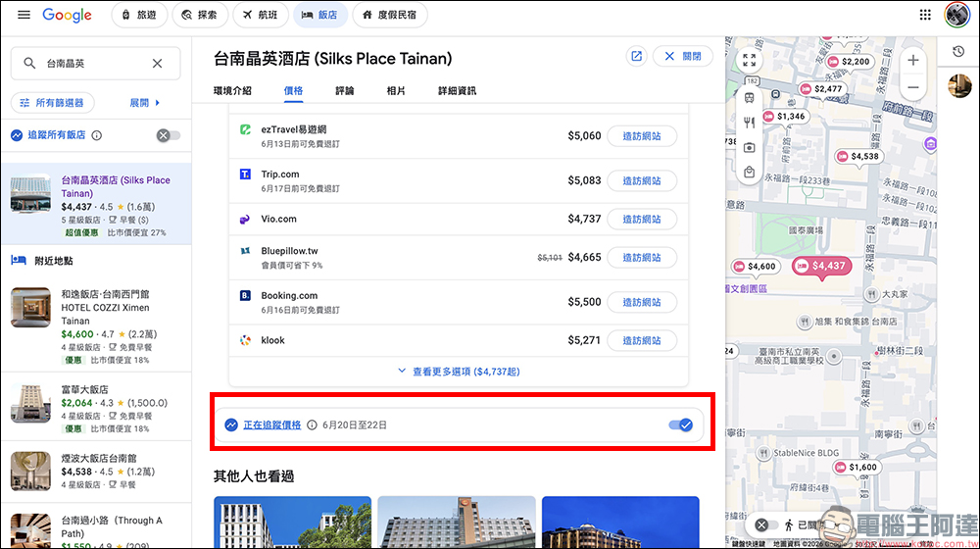Viewport: 980px width, 549px height.
Task: Open 和逸飯店·台南西門館 listing thumbnail
Action: point(30,308)
